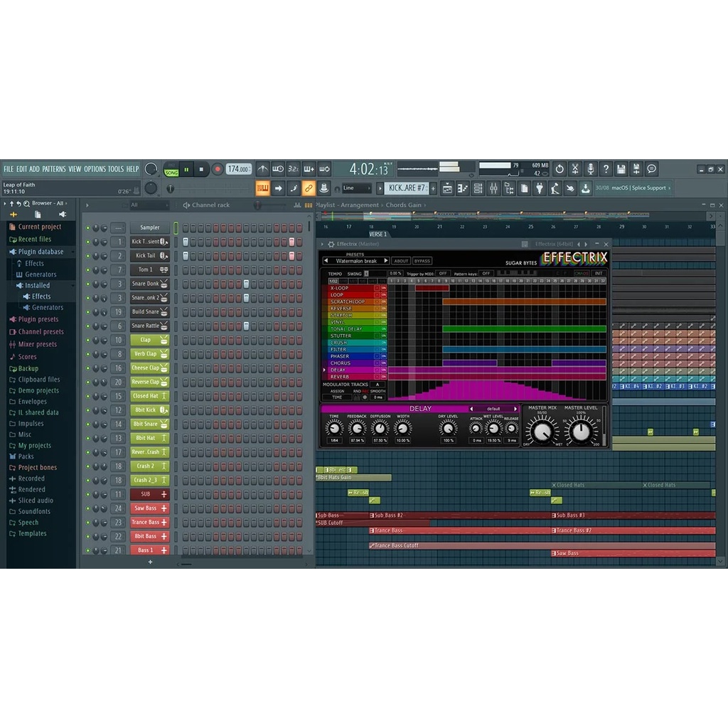Open the PATTERNS menu
This screenshot has width=728, height=728.
coord(54,169)
